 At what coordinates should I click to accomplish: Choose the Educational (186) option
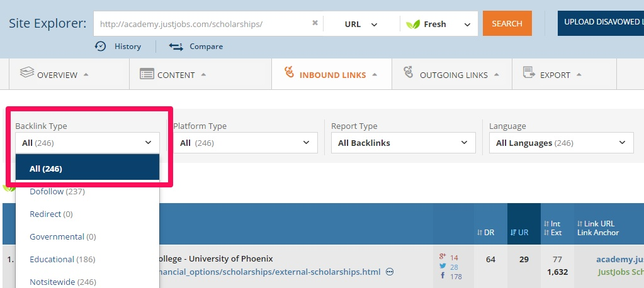click(x=61, y=259)
